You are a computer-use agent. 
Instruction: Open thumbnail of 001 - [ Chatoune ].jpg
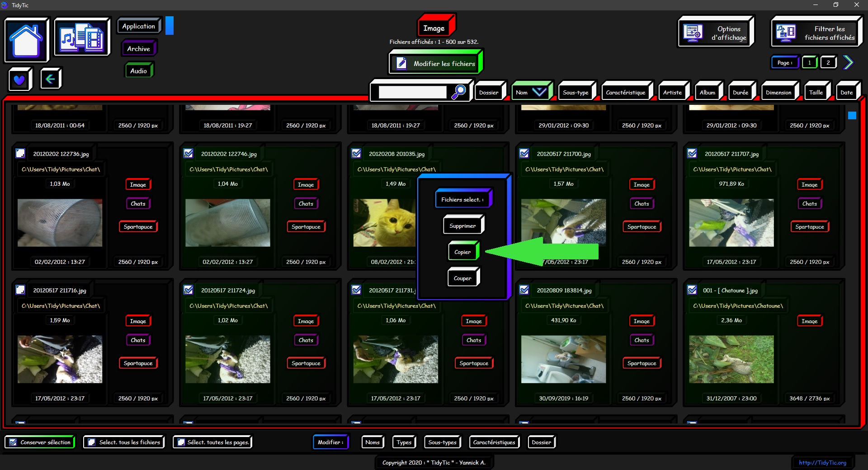731,359
